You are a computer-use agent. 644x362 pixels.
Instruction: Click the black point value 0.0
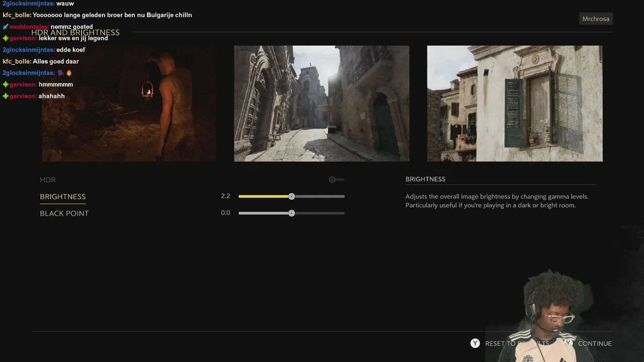[x=225, y=213]
